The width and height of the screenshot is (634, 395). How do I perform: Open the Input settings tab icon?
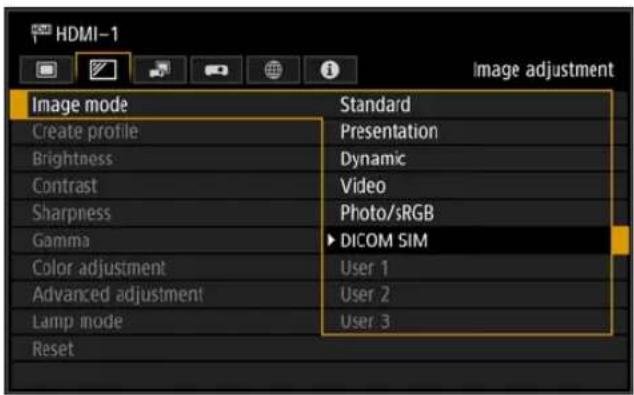pyautogui.click(x=46, y=70)
